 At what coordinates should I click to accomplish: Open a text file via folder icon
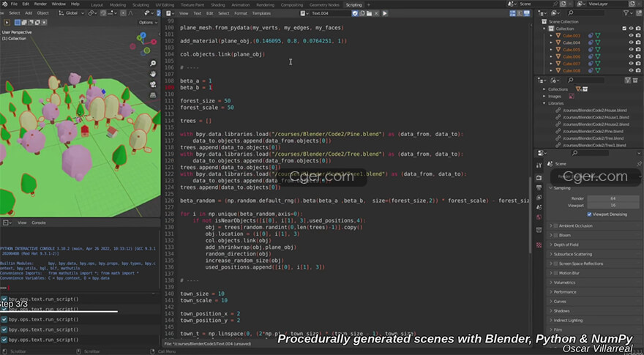coord(370,13)
